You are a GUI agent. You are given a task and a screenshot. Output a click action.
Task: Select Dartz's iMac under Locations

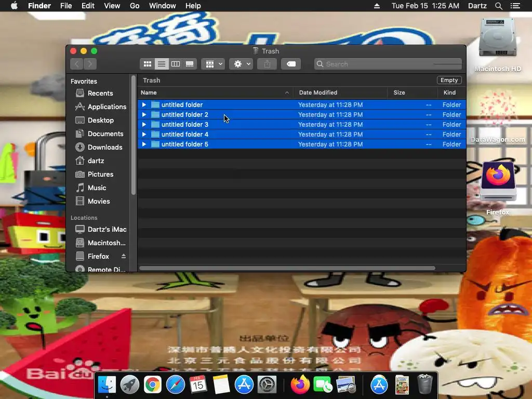(x=101, y=229)
